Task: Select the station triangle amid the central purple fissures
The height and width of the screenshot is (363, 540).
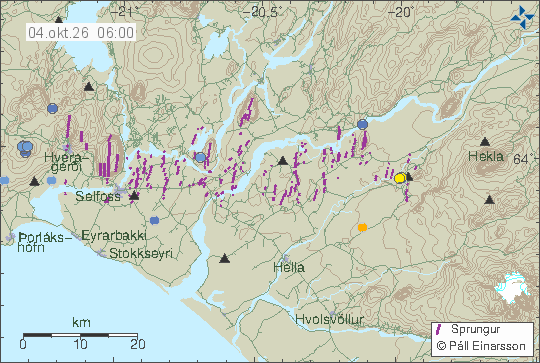Action: pyautogui.click(x=283, y=160)
